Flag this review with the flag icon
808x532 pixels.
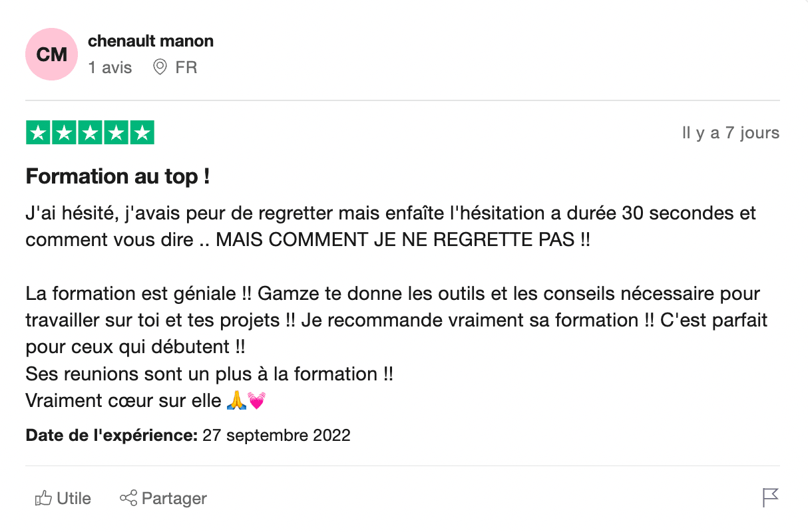point(770,497)
